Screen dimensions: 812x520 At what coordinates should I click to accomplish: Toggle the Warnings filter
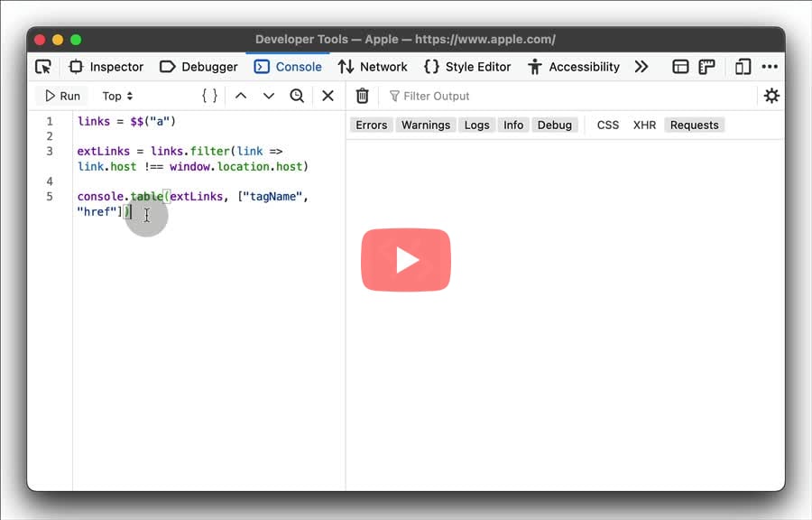click(426, 125)
